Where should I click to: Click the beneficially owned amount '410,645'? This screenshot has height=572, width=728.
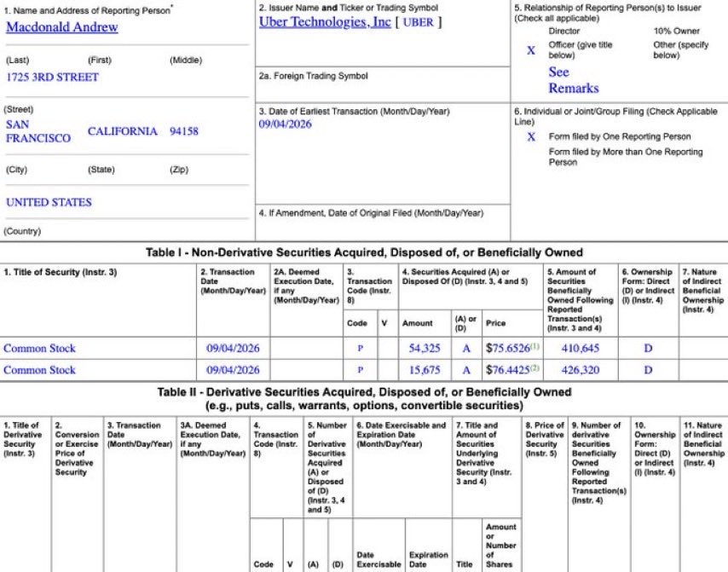(581, 348)
